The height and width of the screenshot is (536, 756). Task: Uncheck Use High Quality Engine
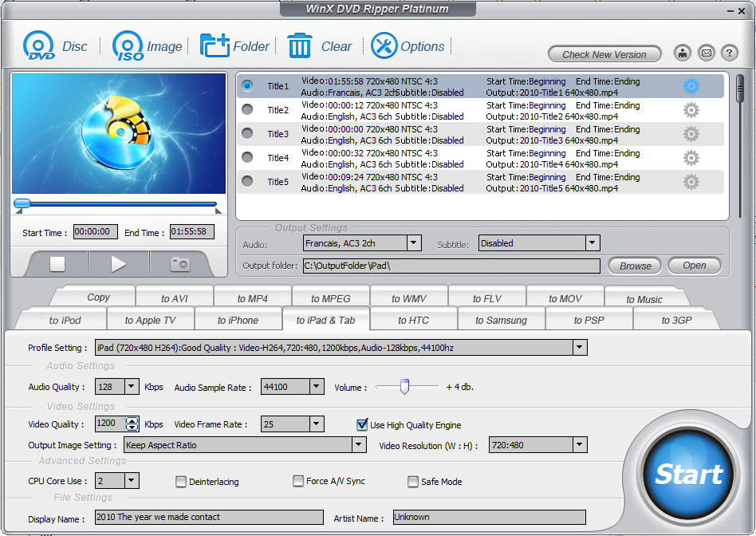[362, 424]
